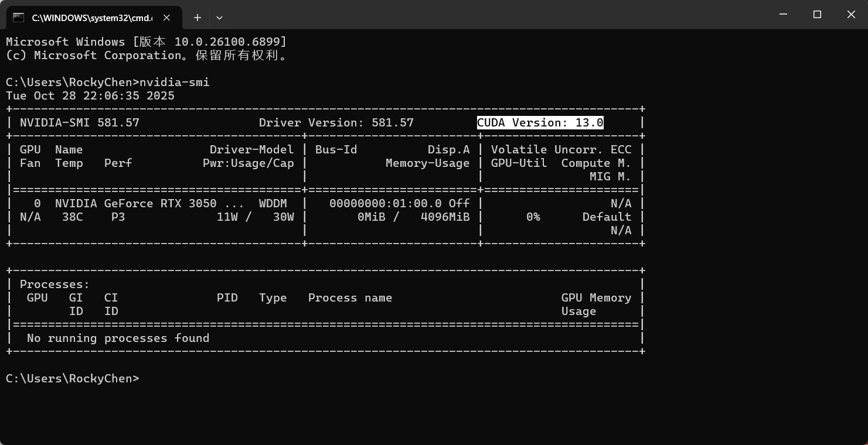
Task: Click the Perf column header
Action: 118,163
